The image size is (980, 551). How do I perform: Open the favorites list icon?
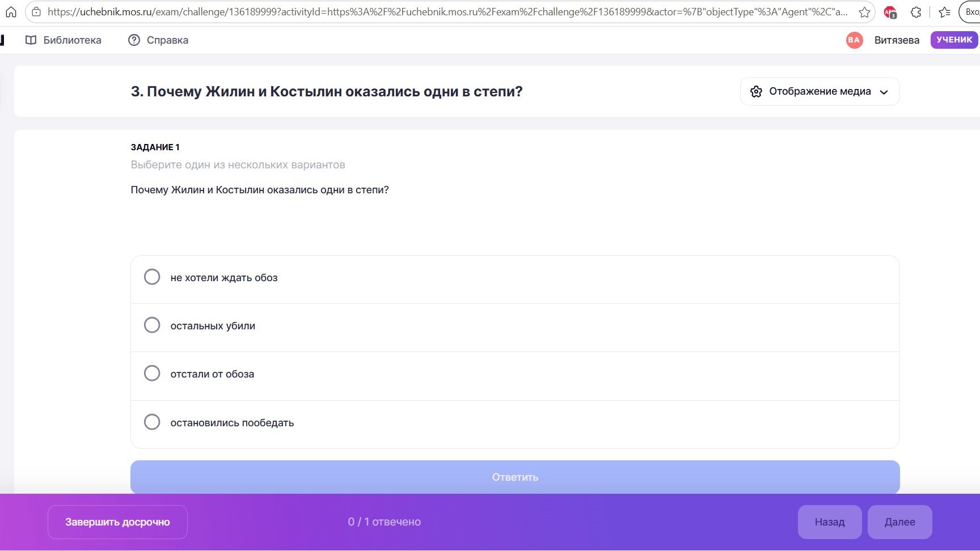944,12
